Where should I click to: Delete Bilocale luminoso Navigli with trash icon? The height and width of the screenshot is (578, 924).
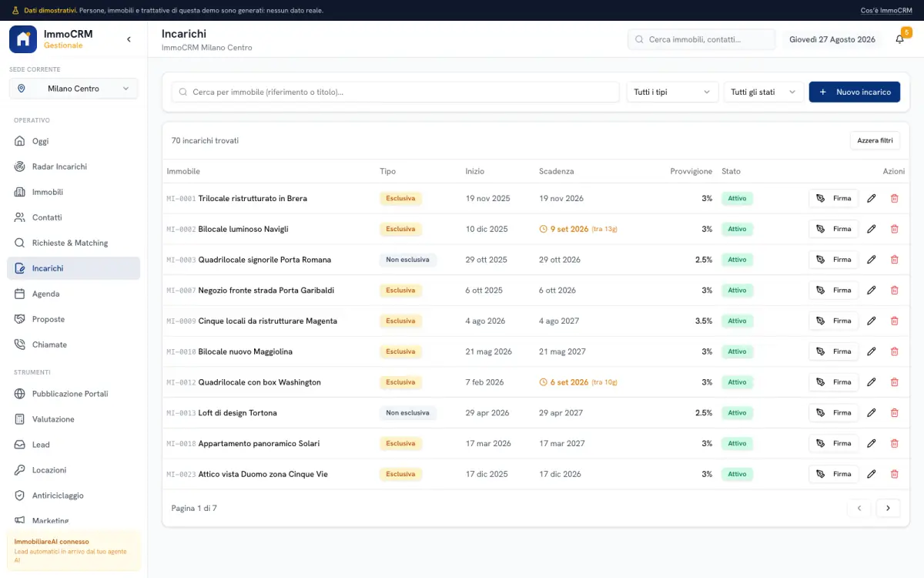click(894, 229)
